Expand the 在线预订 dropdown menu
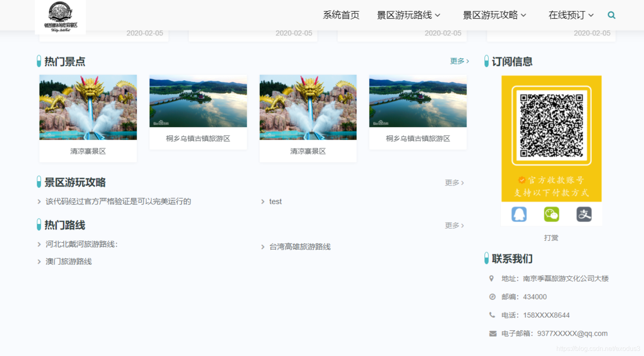The height and width of the screenshot is (356, 644). (571, 15)
